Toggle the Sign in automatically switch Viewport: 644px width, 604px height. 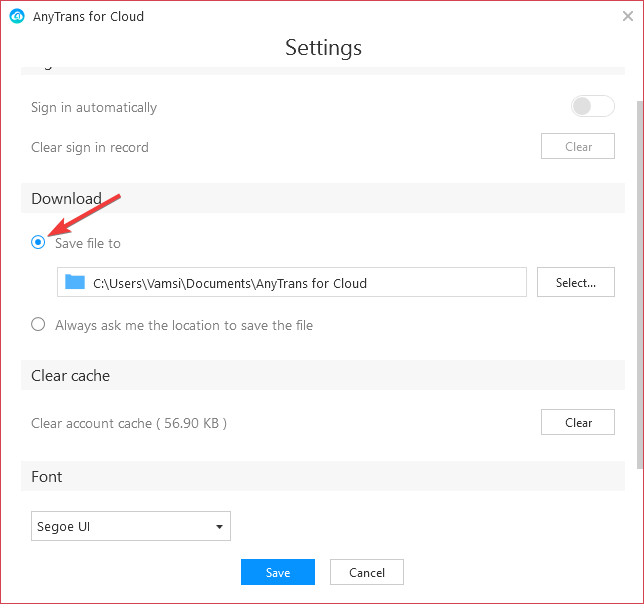pos(592,106)
